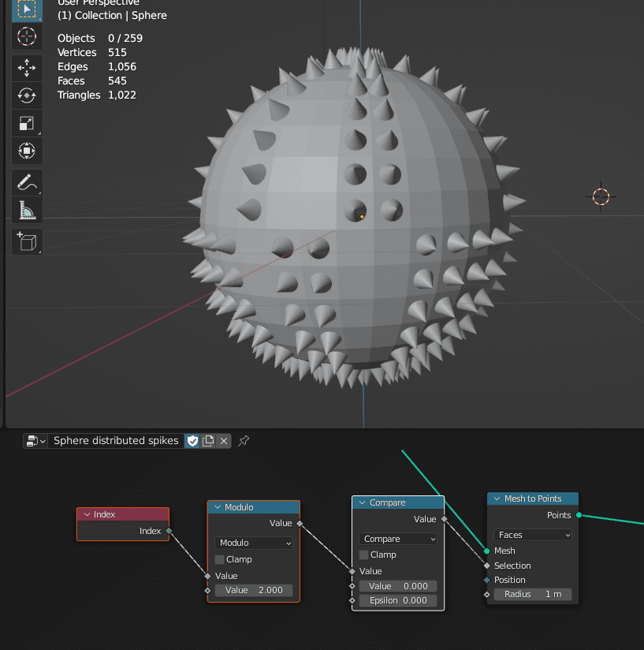Choose the Add Cube tool
The image size is (644, 650).
click(x=27, y=241)
